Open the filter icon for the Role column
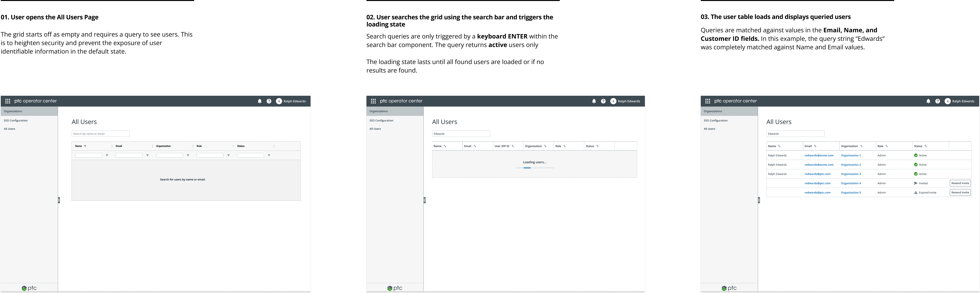 [x=228, y=155]
